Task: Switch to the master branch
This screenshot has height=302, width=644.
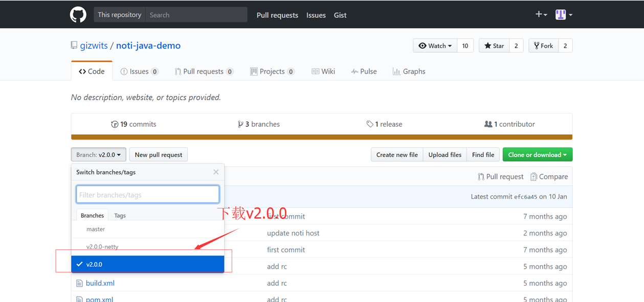Action: (96, 229)
